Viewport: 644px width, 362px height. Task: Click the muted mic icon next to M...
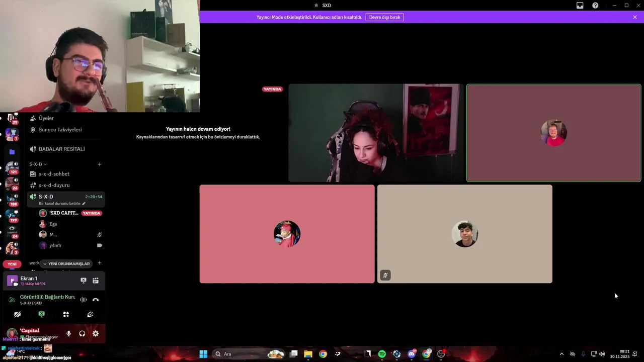(100, 235)
